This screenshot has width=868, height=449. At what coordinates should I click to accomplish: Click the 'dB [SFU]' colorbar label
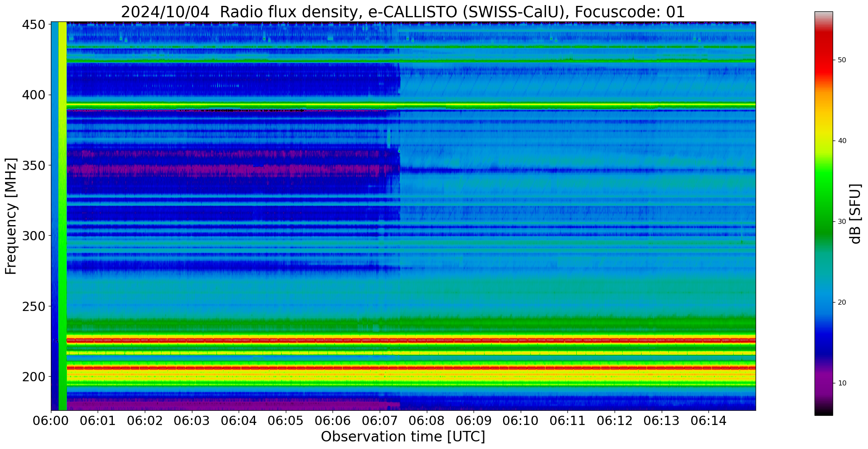coord(855,214)
